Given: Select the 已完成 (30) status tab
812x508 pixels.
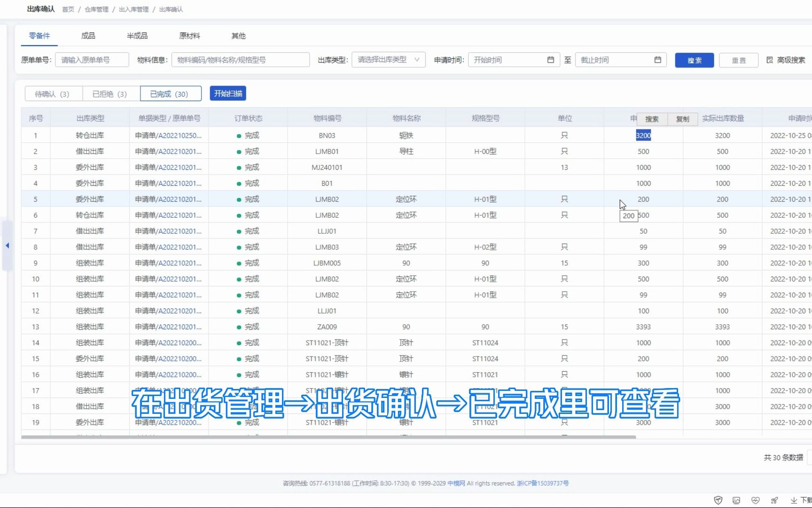Looking at the screenshot, I should [171, 94].
